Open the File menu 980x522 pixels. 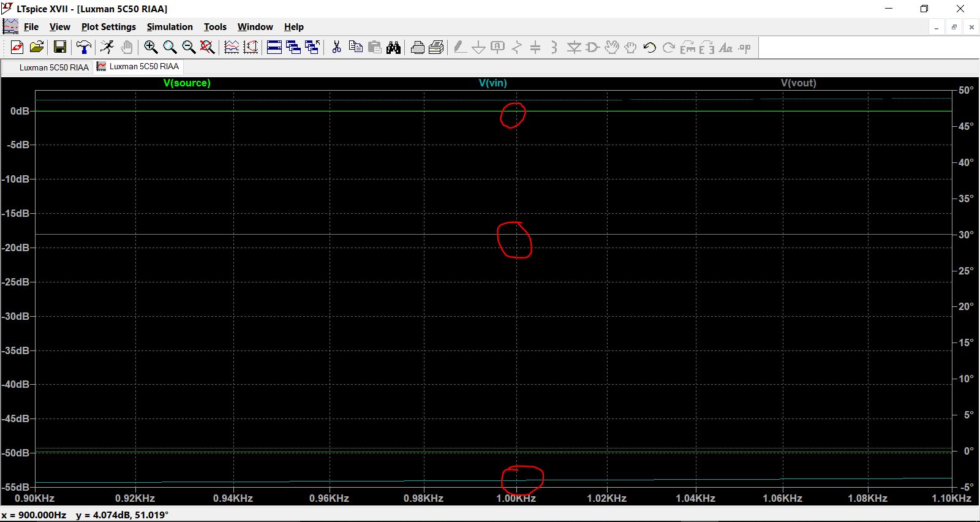[x=31, y=27]
